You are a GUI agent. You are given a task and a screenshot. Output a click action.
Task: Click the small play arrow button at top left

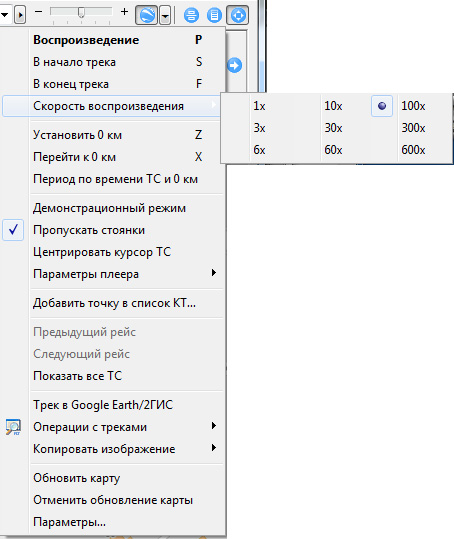coord(20,15)
